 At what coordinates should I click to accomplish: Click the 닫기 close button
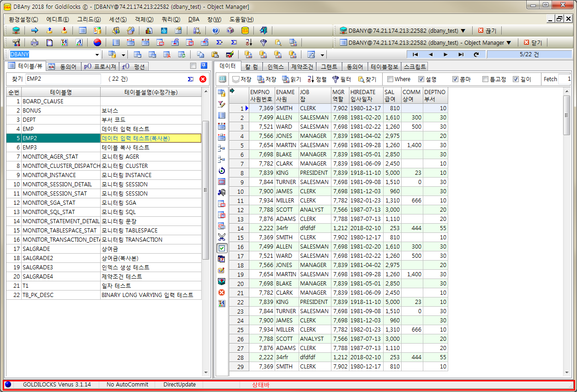533,42
